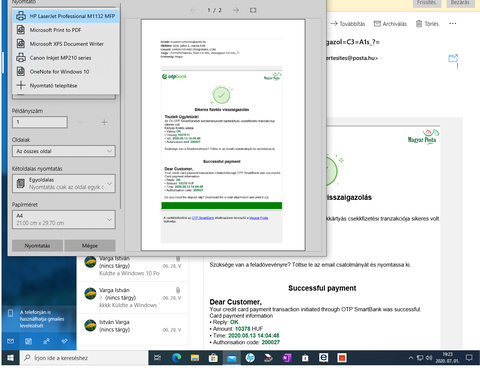Screen dimensions: 480x384
Task: Click the print settings panel scrollbar
Action: [x=120, y=107]
